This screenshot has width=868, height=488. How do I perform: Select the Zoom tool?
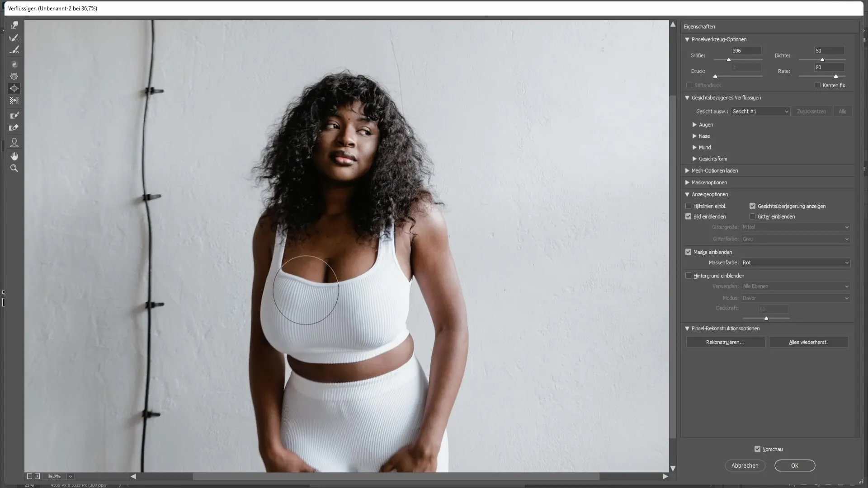pos(14,169)
